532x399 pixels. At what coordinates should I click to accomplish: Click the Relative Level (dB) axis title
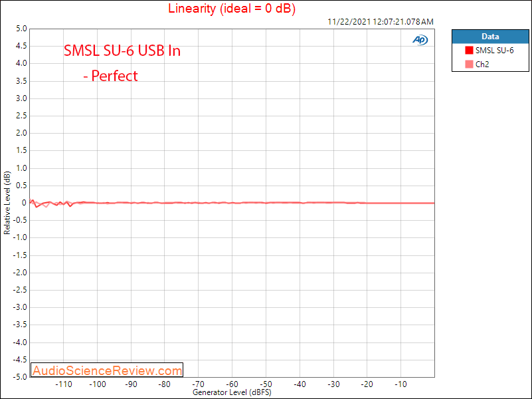pyautogui.click(x=7, y=203)
